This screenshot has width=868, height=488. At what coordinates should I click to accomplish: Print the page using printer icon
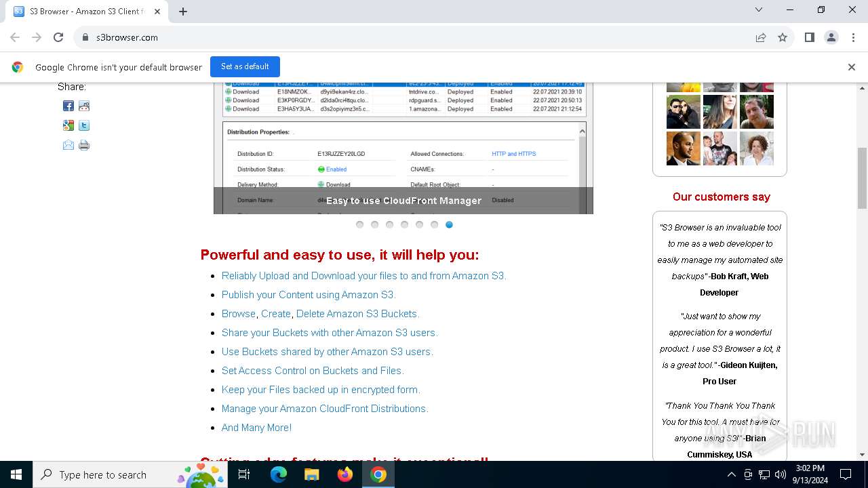pyautogui.click(x=84, y=145)
